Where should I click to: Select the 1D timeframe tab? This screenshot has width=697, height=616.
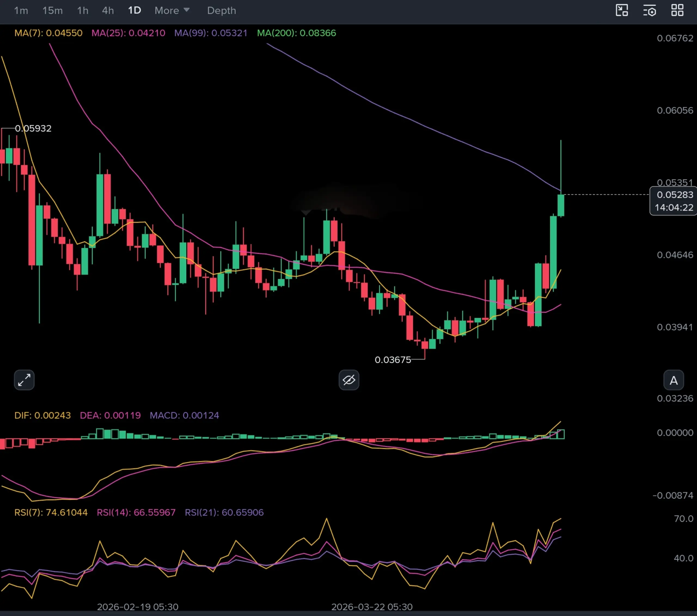click(134, 11)
